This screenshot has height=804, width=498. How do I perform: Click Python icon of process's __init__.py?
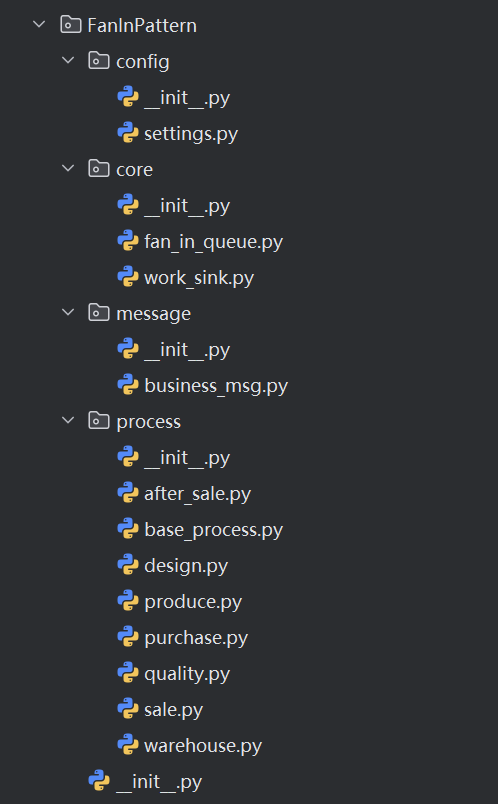click(128, 456)
